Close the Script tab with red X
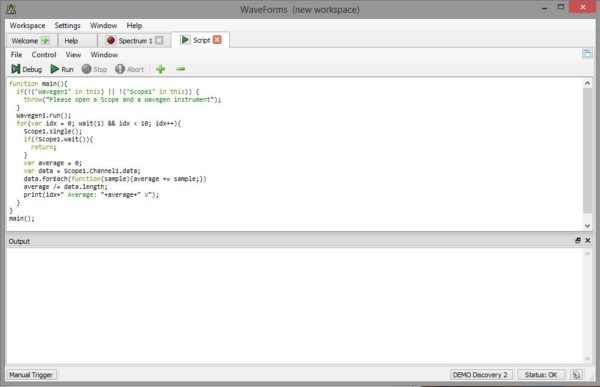Screen dimensions: 600x387 point(217,40)
